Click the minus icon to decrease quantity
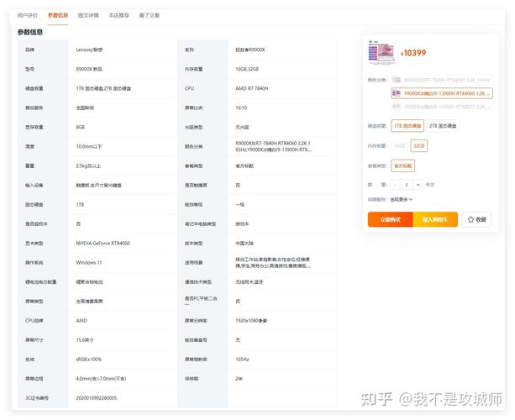 [396, 184]
